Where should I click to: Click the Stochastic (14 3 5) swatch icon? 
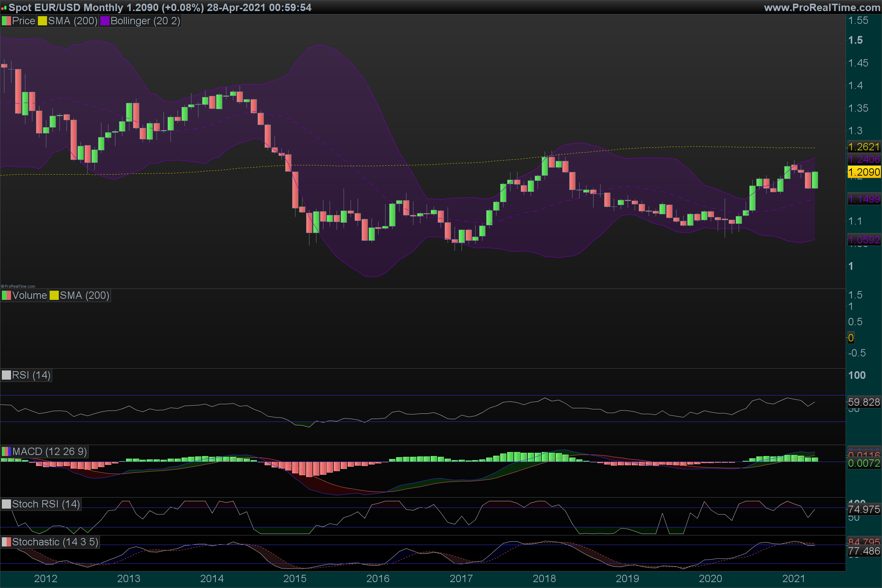[x=6, y=542]
